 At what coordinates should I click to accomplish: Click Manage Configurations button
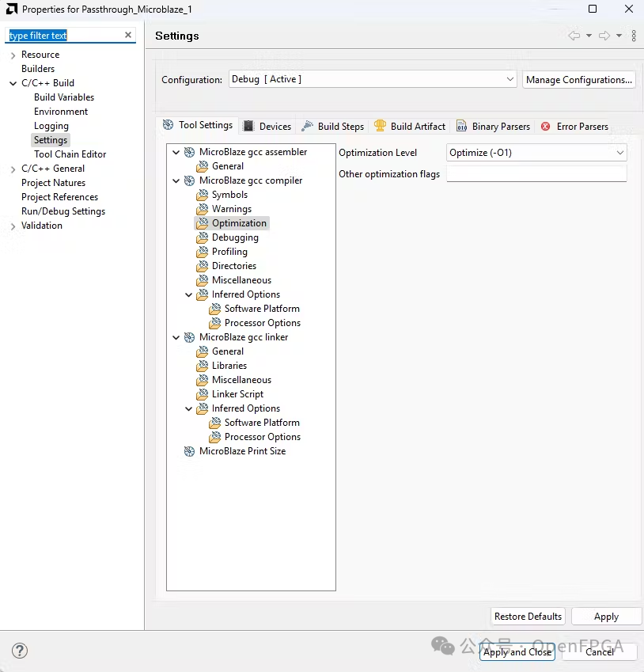(x=579, y=80)
